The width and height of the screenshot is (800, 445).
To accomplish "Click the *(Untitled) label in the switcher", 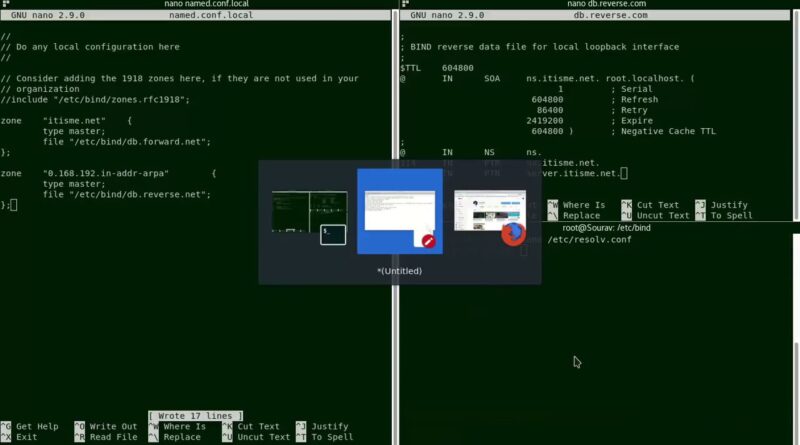I will pyautogui.click(x=399, y=271).
